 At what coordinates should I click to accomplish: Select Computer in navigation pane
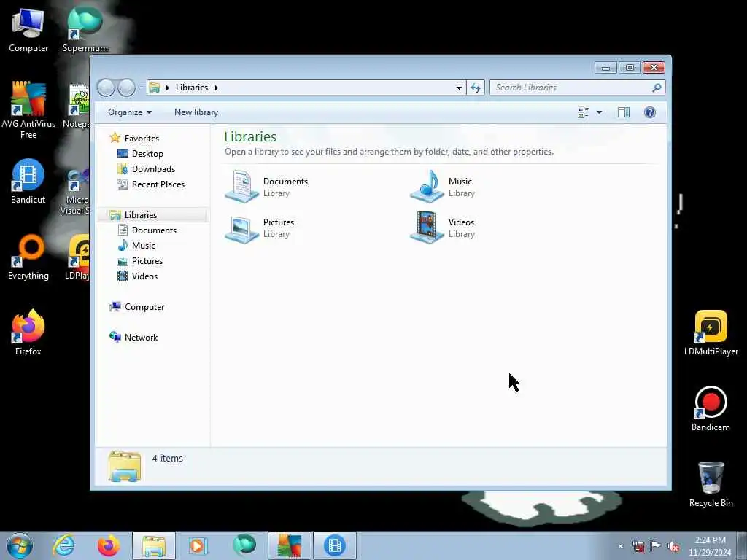point(137,307)
